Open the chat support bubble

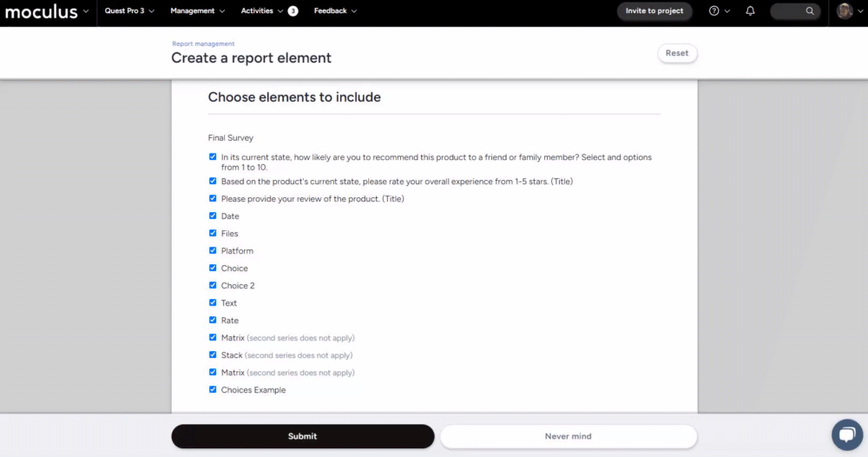(846, 434)
